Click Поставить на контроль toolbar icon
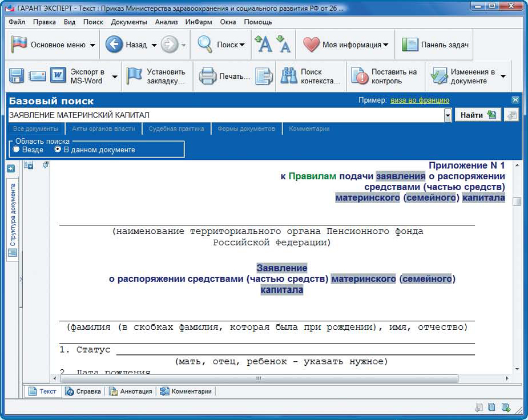This screenshot has width=528, height=420. [x=360, y=76]
